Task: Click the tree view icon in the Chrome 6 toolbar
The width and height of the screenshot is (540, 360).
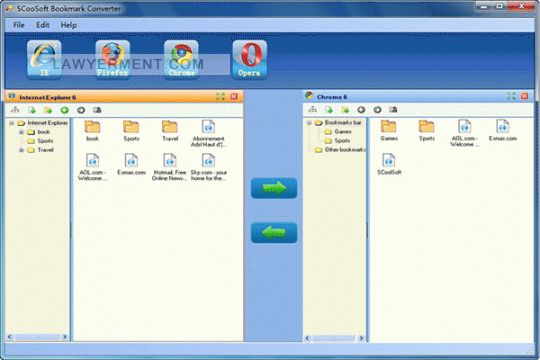Action: pyautogui.click(x=312, y=110)
